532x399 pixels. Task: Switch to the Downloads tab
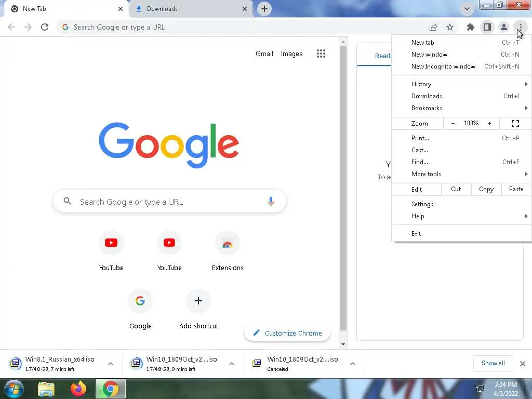[x=191, y=9]
